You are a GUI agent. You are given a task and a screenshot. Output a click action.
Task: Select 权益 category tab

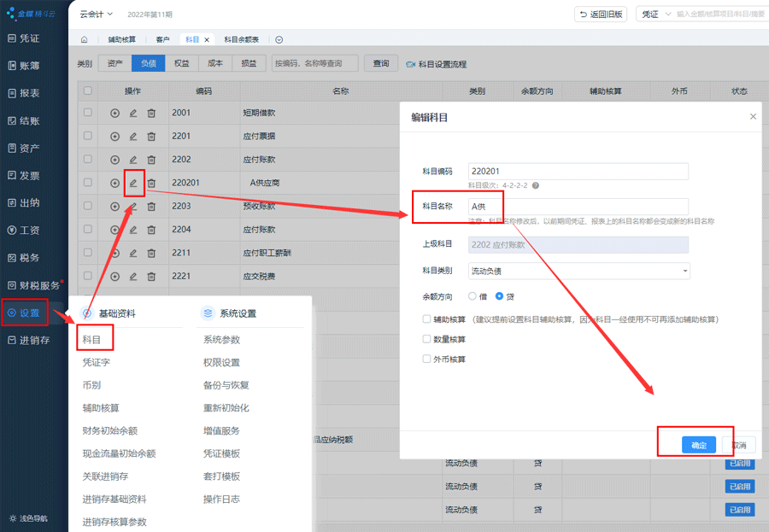tap(181, 63)
